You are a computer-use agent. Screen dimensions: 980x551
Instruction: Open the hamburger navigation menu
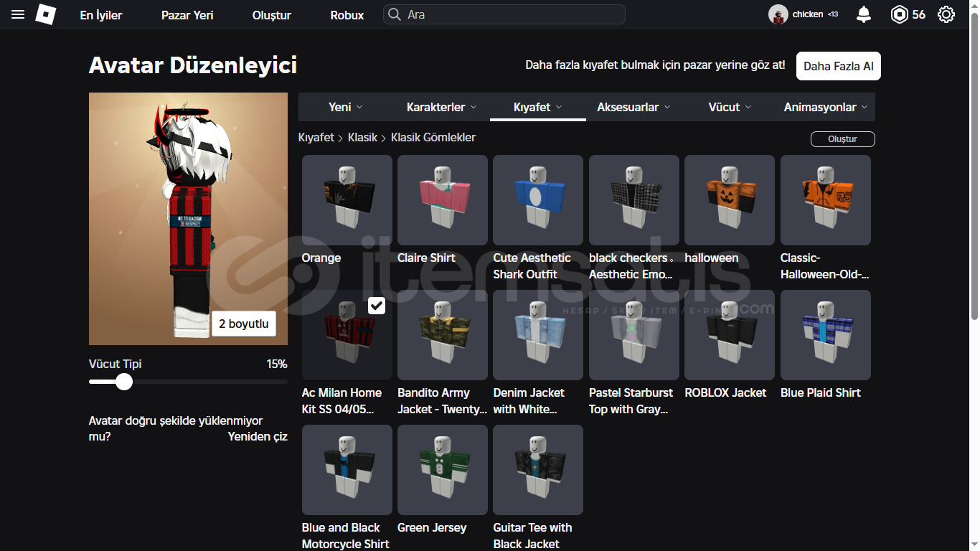[x=18, y=14]
